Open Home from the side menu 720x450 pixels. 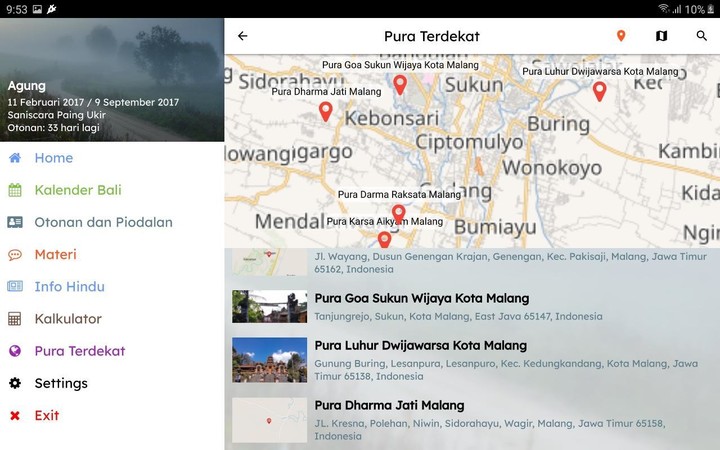tap(54, 158)
